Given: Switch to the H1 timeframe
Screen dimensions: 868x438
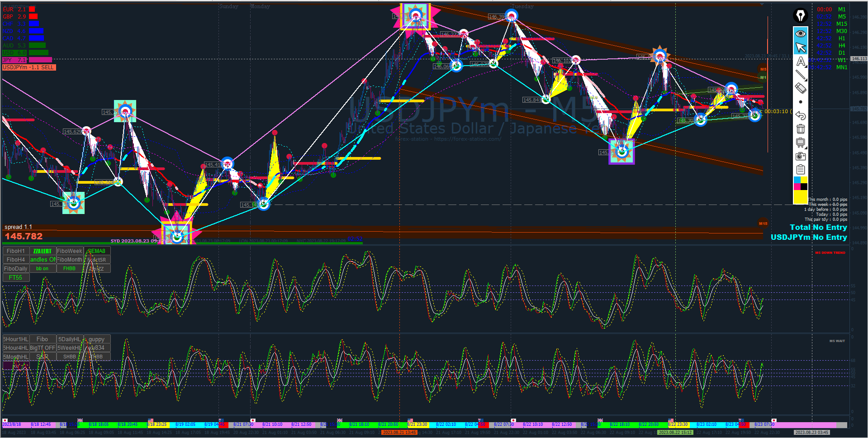Looking at the screenshot, I should 842,38.
